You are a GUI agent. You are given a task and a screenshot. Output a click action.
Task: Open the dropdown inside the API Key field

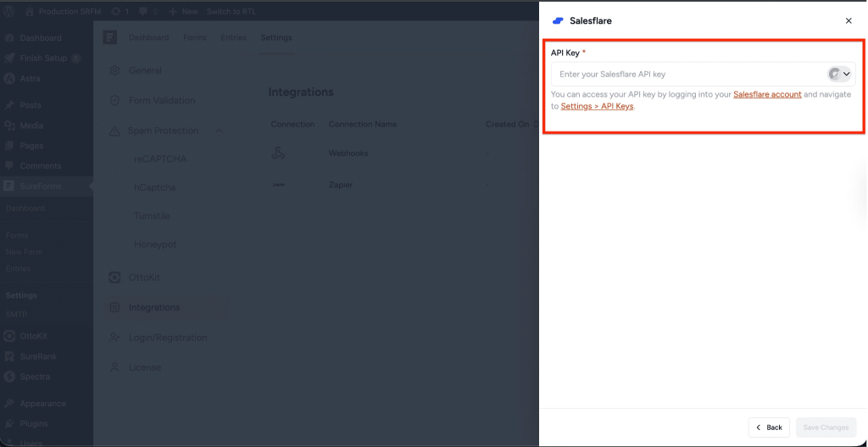[840, 74]
